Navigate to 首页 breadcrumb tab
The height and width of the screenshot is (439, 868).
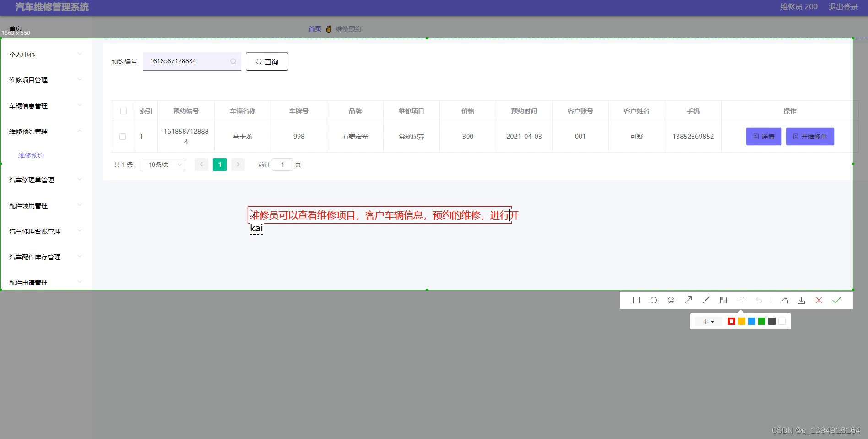point(315,28)
